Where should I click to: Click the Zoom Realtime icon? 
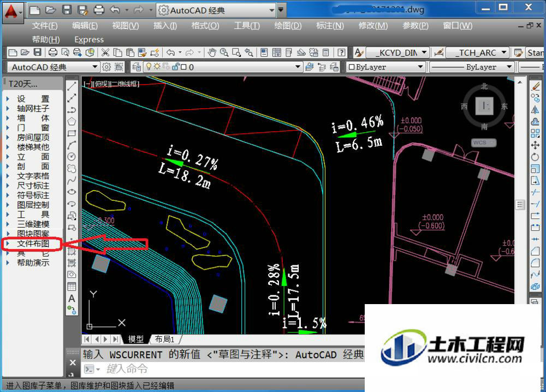pyautogui.click(x=224, y=52)
